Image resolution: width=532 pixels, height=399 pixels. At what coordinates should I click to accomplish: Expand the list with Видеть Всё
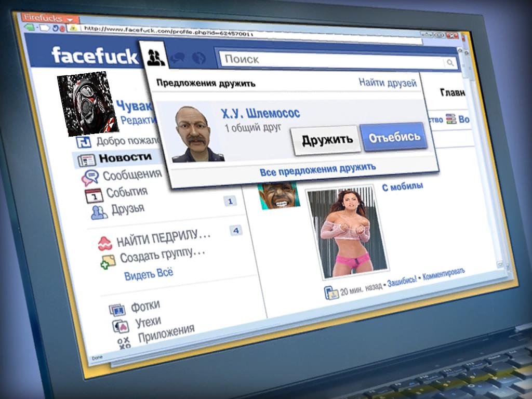[x=149, y=274]
